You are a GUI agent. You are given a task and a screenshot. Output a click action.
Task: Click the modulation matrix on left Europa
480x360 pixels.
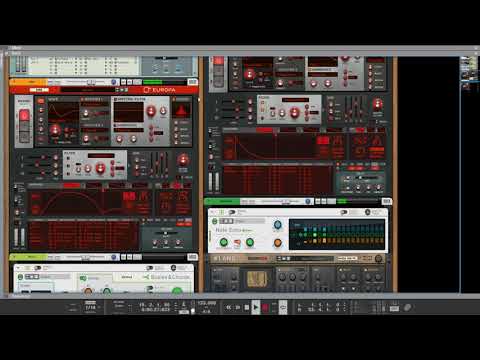(83, 234)
